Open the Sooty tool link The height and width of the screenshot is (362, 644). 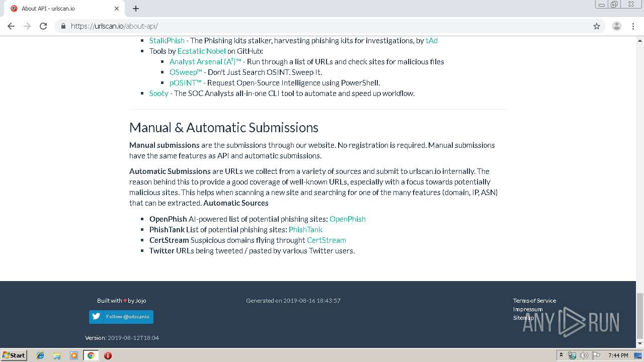[159, 93]
